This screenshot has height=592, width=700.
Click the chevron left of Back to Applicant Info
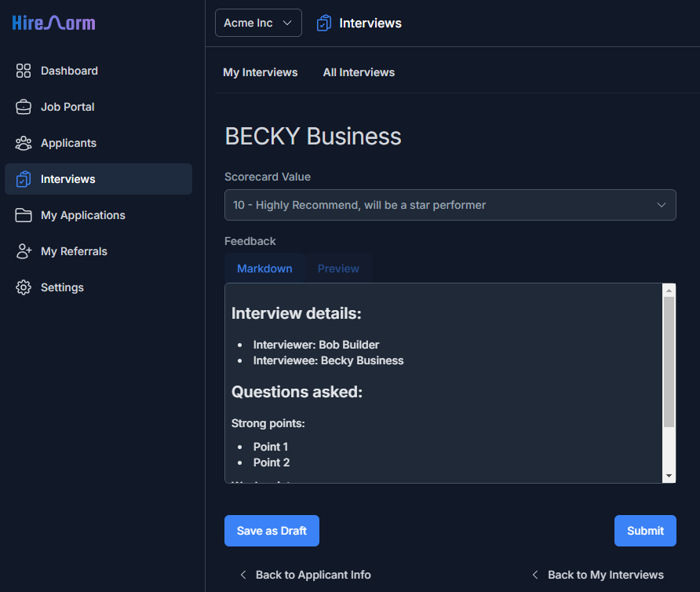[243, 575]
